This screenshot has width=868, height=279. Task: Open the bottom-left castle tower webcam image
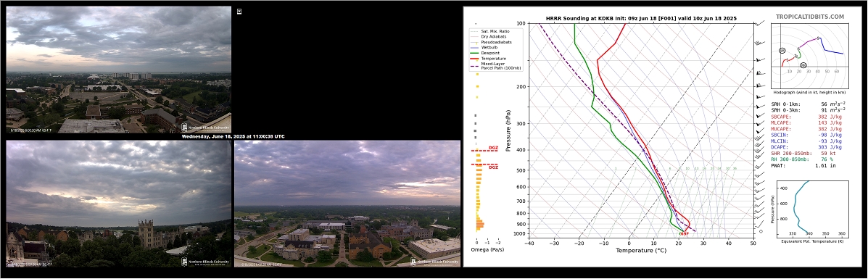[118, 204]
